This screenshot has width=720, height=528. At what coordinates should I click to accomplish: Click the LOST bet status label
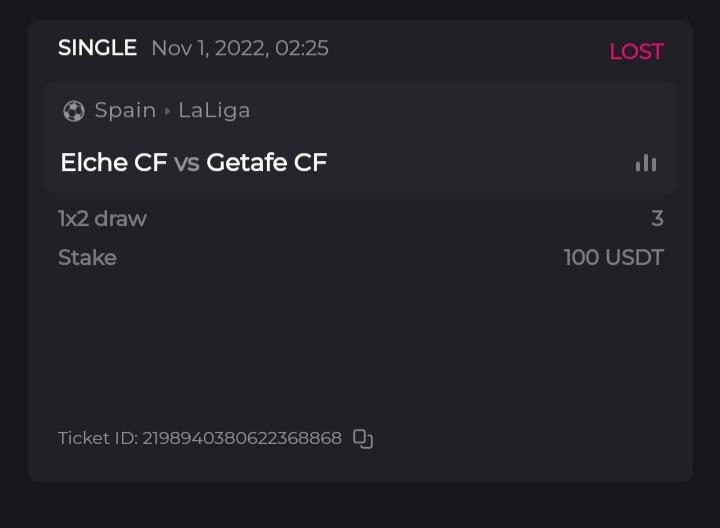pos(636,52)
